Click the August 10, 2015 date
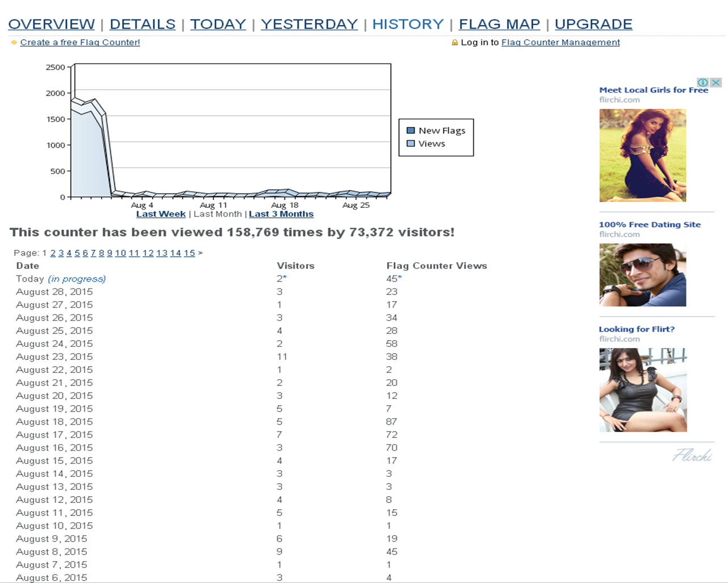Screen dimensions: 728x583 [x=55, y=526]
